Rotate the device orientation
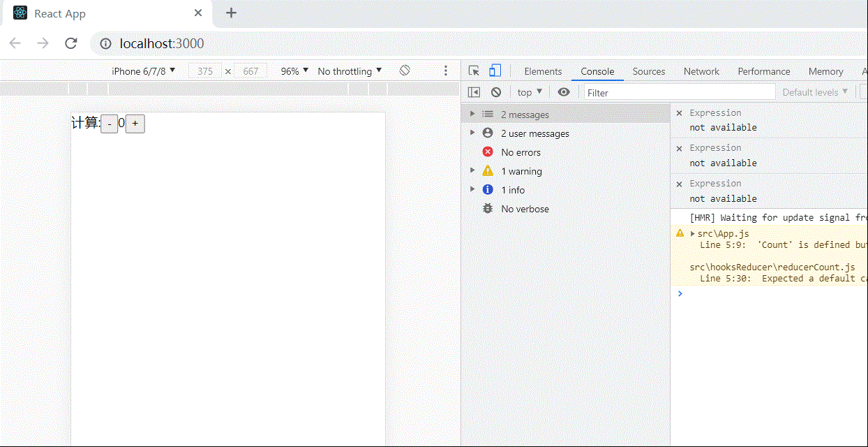Image resolution: width=868 pixels, height=447 pixels. pos(405,71)
